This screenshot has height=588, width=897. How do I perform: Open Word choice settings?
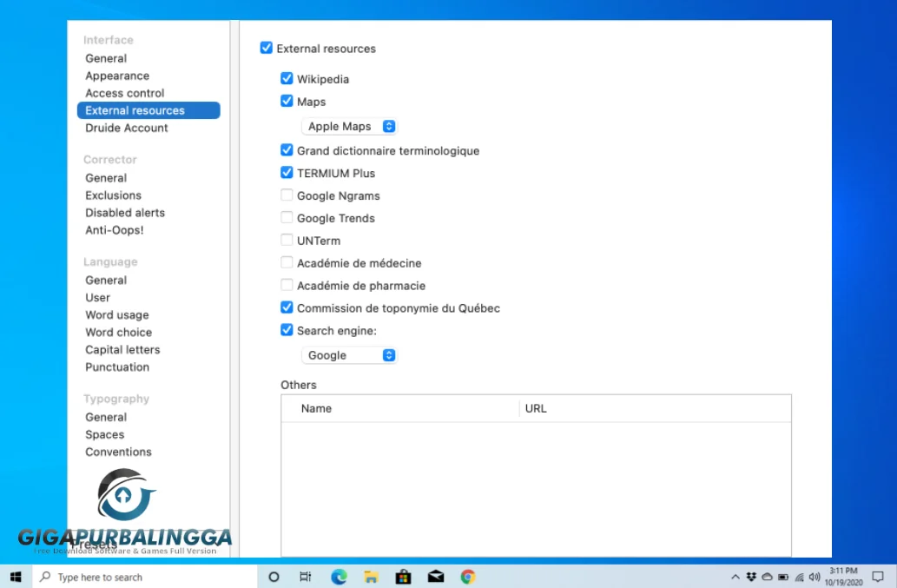tap(118, 333)
